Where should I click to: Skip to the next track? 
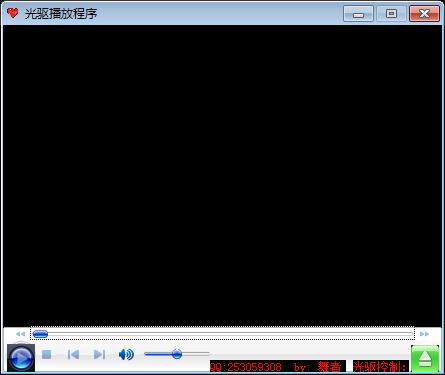click(x=99, y=354)
